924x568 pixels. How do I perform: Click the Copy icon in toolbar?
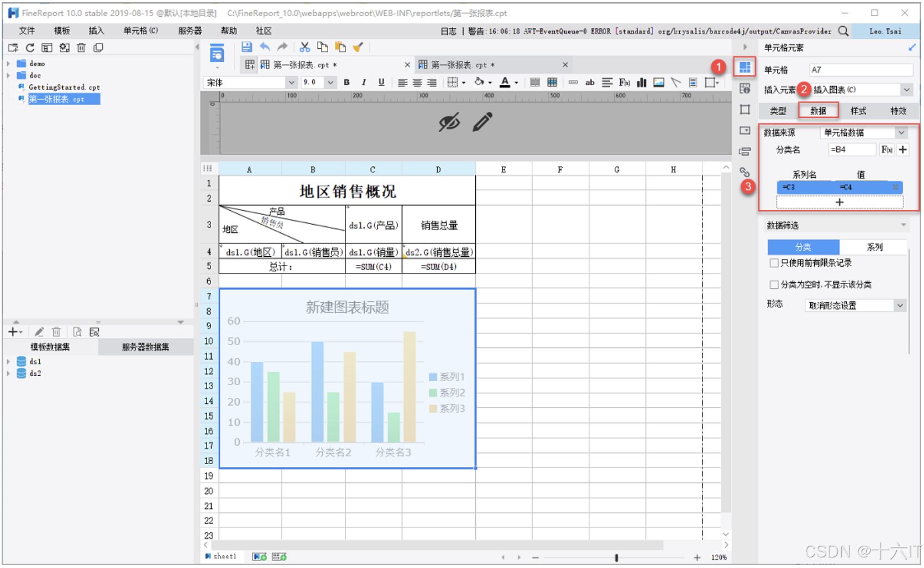click(323, 47)
